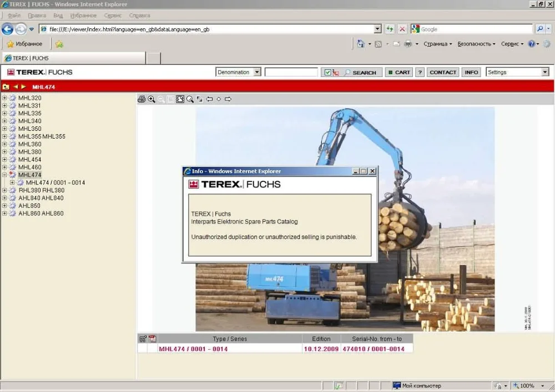Open the Избранное menu in menu bar

83,16
